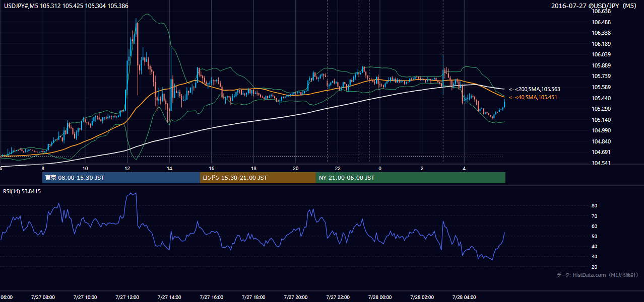This screenshot has width=644, height=302.
Task: Click the 7/28 04:00 time axis label
Action: click(x=464, y=297)
